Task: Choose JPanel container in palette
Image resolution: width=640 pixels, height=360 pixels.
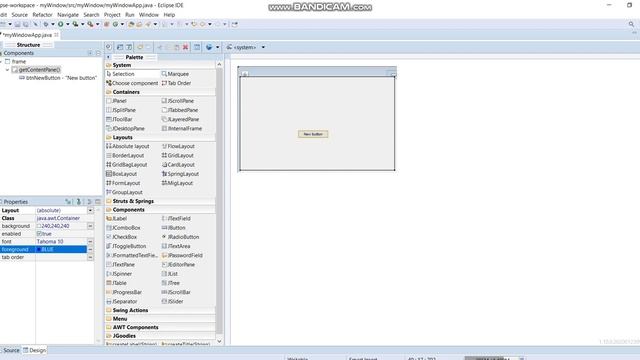Action: [116, 101]
